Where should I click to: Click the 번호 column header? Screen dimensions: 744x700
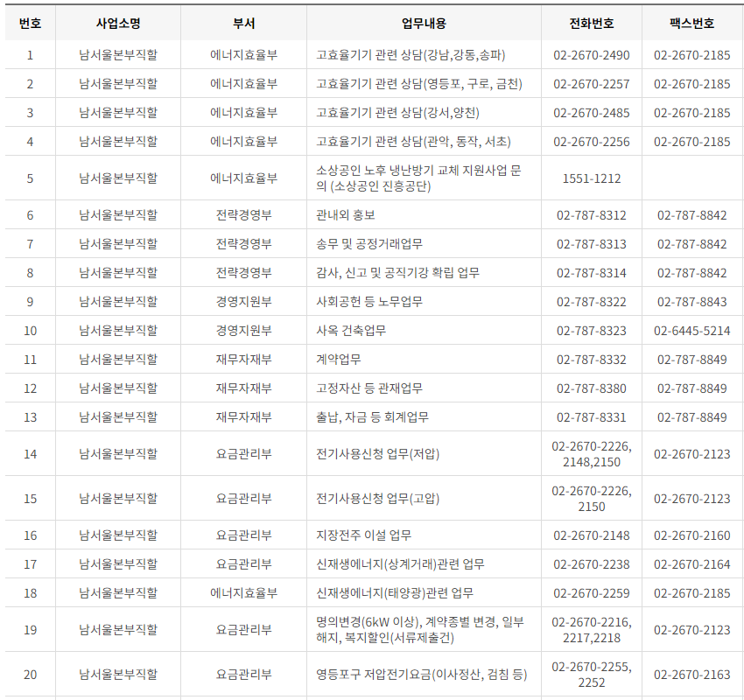(x=28, y=24)
